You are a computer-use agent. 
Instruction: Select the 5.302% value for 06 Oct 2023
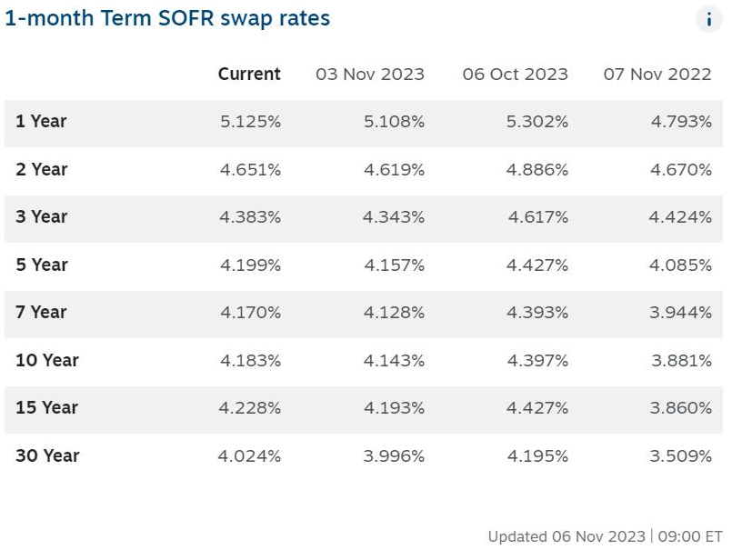(x=537, y=122)
